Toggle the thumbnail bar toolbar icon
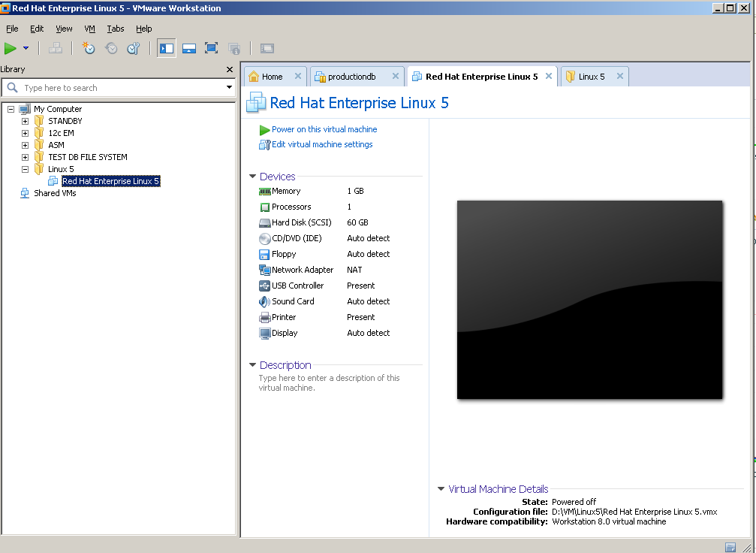This screenshot has height=553, width=756. (x=189, y=48)
